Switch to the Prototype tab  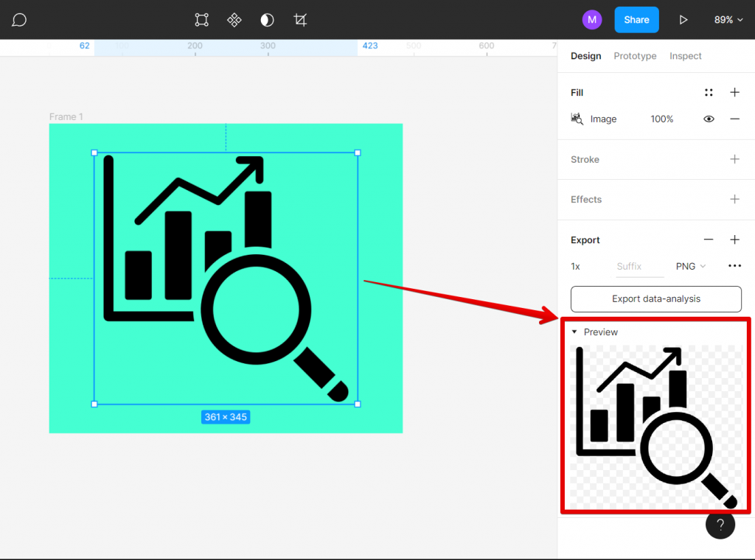tap(634, 55)
